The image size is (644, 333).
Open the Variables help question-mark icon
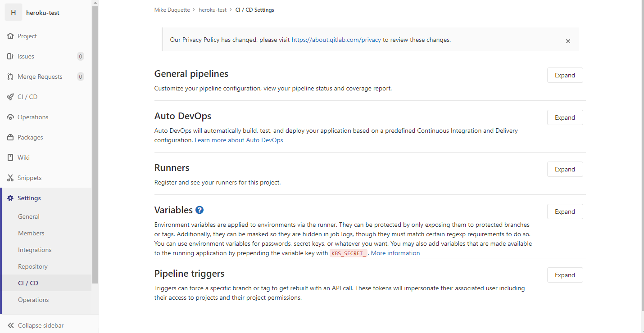tap(200, 210)
